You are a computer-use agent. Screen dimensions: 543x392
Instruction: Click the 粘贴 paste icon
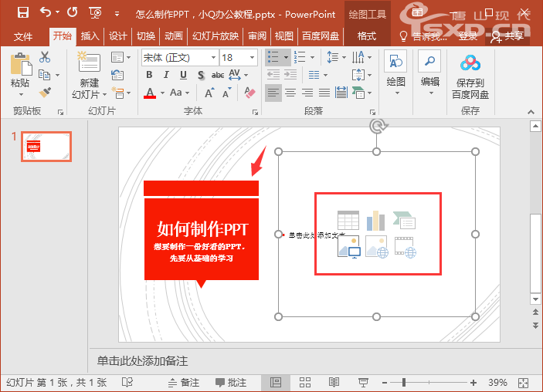click(x=21, y=64)
